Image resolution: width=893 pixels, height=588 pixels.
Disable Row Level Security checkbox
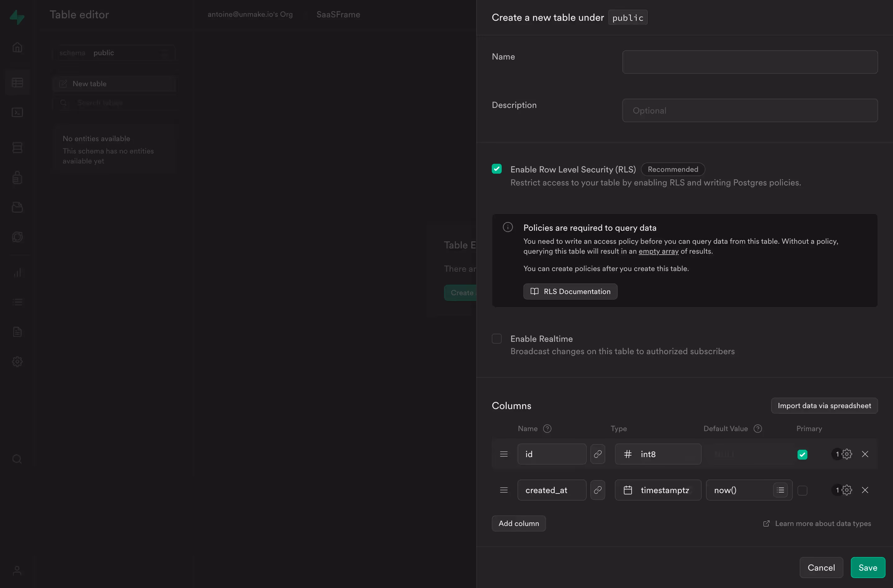pyautogui.click(x=496, y=169)
